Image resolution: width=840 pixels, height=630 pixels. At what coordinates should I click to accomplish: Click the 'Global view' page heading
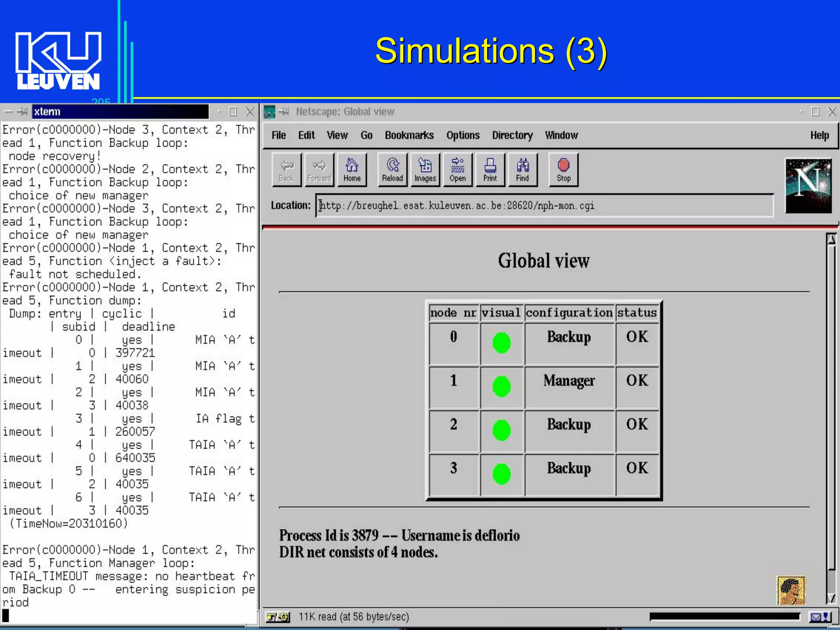coord(544,260)
